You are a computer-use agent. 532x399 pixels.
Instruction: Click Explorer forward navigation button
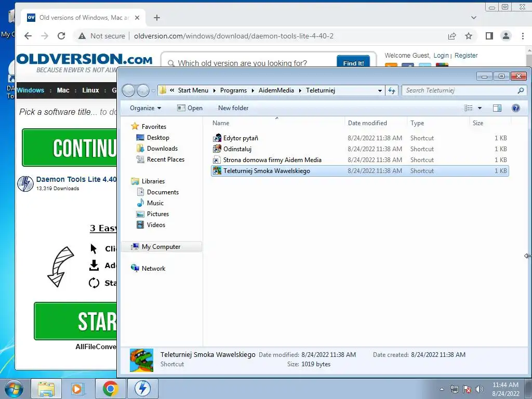143,90
